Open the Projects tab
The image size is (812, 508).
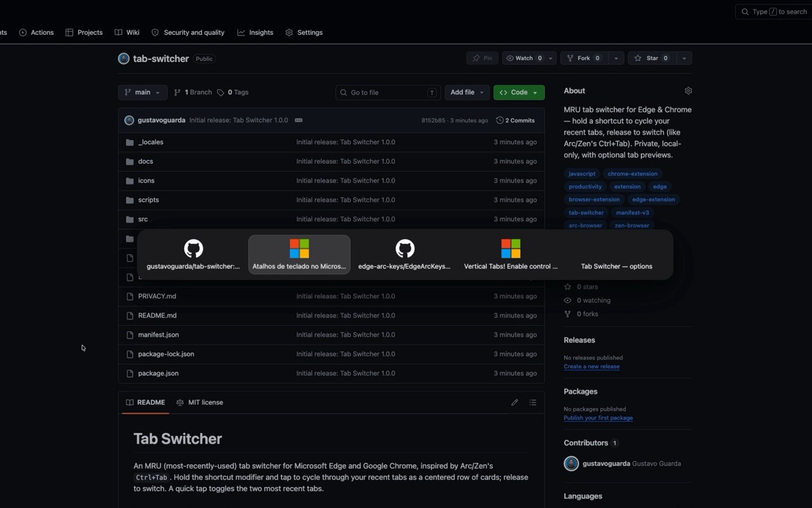84,32
